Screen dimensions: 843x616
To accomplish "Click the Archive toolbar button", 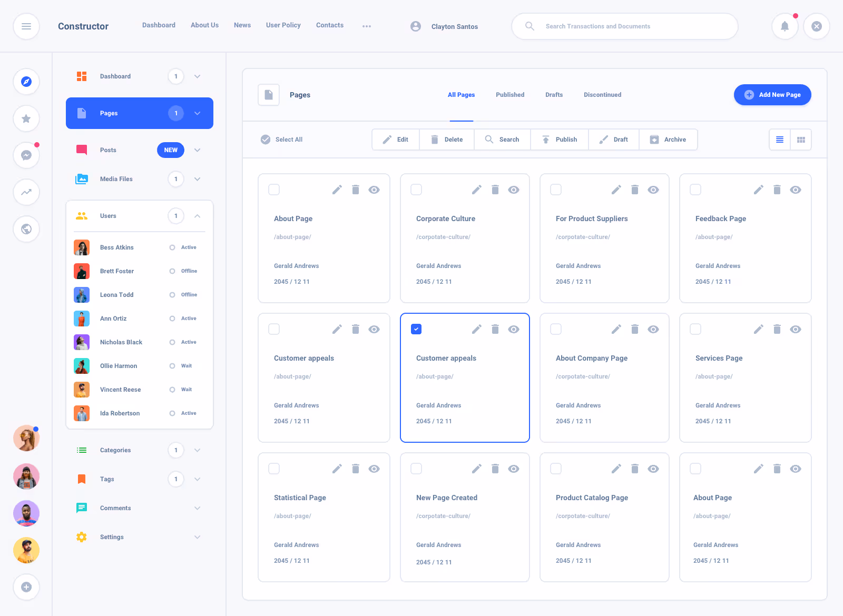I will point(668,140).
